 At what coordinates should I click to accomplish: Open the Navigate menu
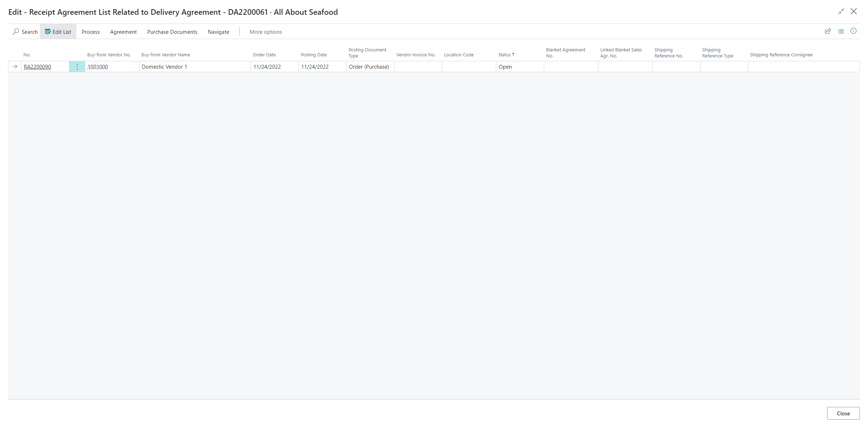pos(219,32)
